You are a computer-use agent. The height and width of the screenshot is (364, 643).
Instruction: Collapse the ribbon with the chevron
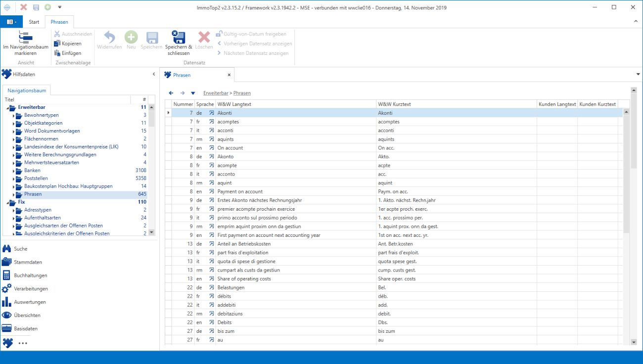pyautogui.click(x=636, y=22)
